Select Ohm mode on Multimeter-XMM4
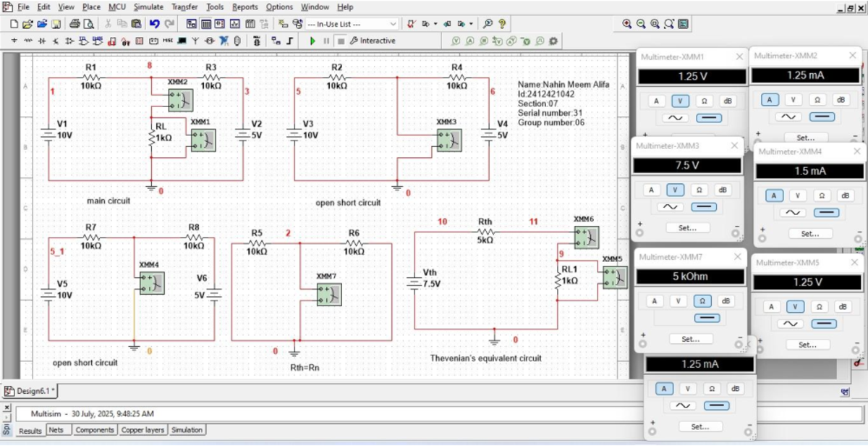Image resolution: width=868 pixels, height=446 pixels. [822, 195]
